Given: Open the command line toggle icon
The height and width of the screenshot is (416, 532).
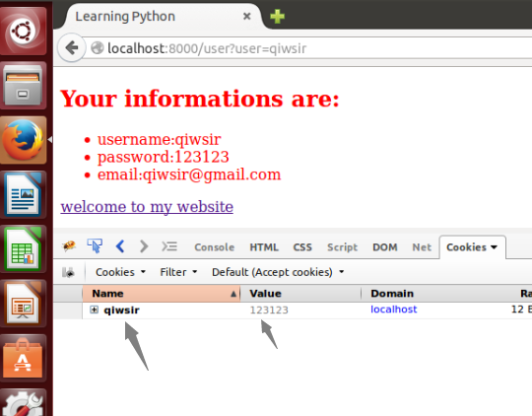Looking at the screenshot, I should coord(169,246).
